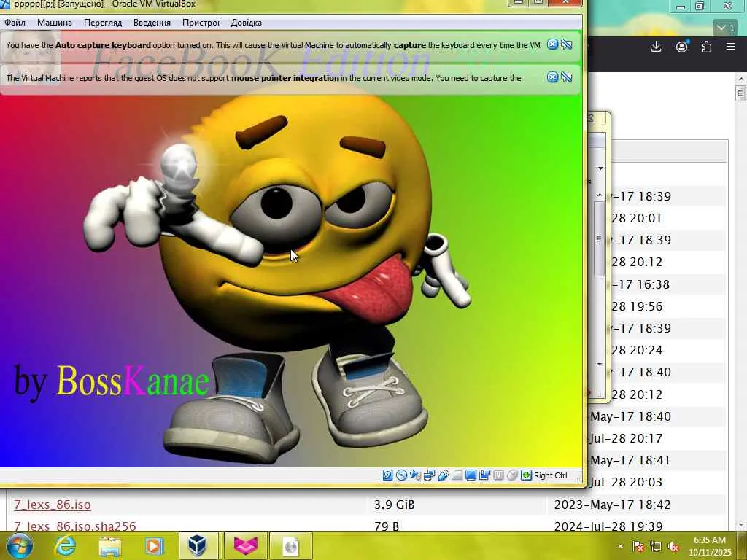Image resolution: width=747 pixels, height=560 pixels.
Task: Click the 16:38 date entry in browser list
Action: pos(640,285)
